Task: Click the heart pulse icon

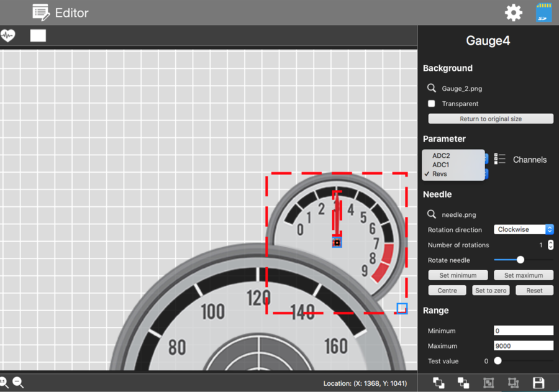Action: click(x=7, y=35)
